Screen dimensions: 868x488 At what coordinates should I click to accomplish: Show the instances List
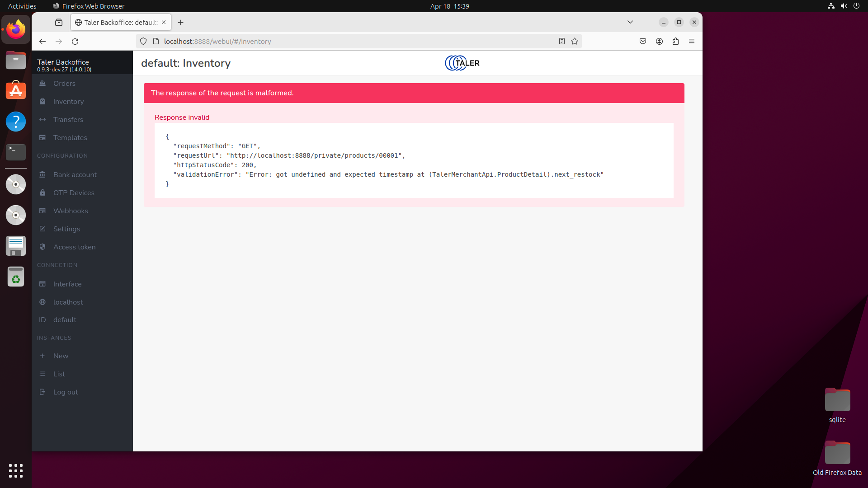click(59, 374)
